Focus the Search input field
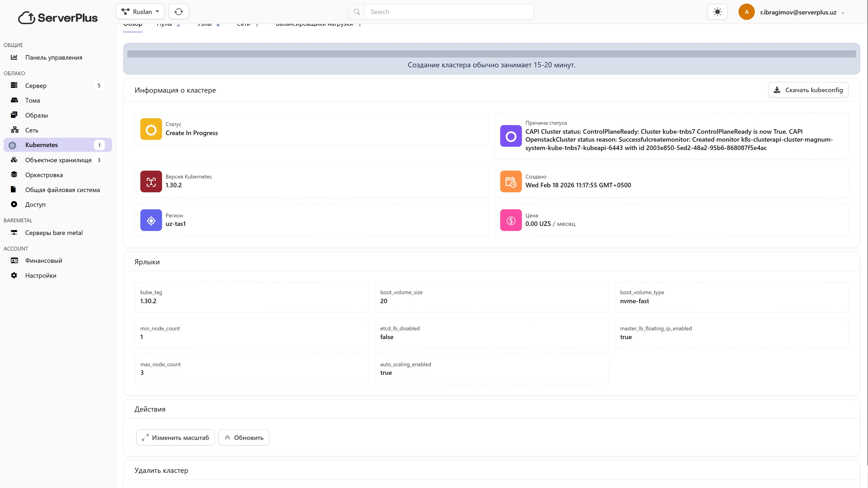Image resolution: width=868 pixels, height=488 pixels. 449,12
